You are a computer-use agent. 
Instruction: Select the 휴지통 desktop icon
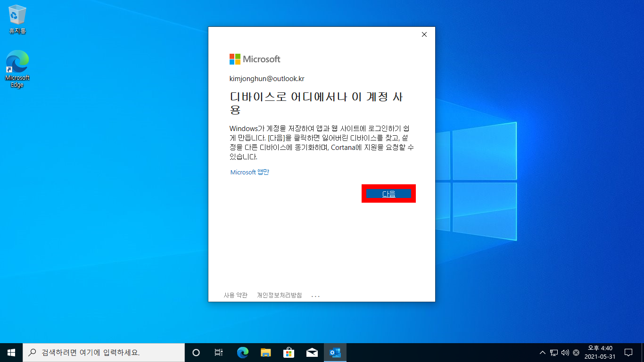pyautogui.click(x=17, y=19)
